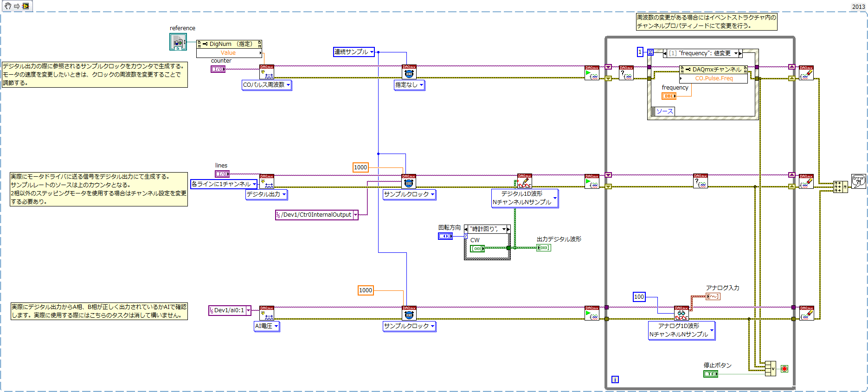
Task: Click the CO.Pulse.Freq property
Action: (x=714, y=78)
